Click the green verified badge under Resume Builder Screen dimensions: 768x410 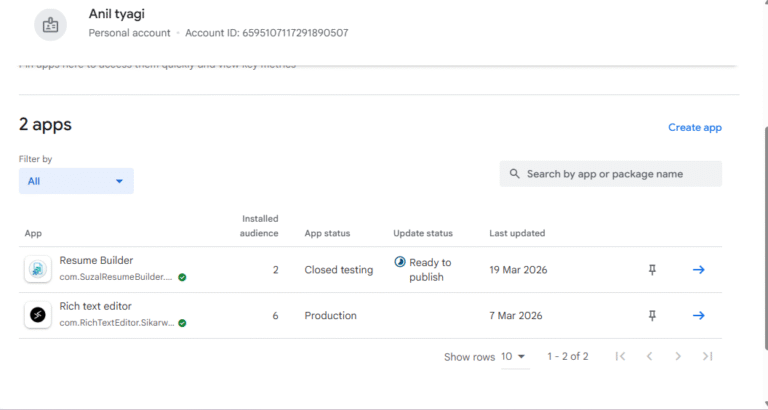[182, 277]
